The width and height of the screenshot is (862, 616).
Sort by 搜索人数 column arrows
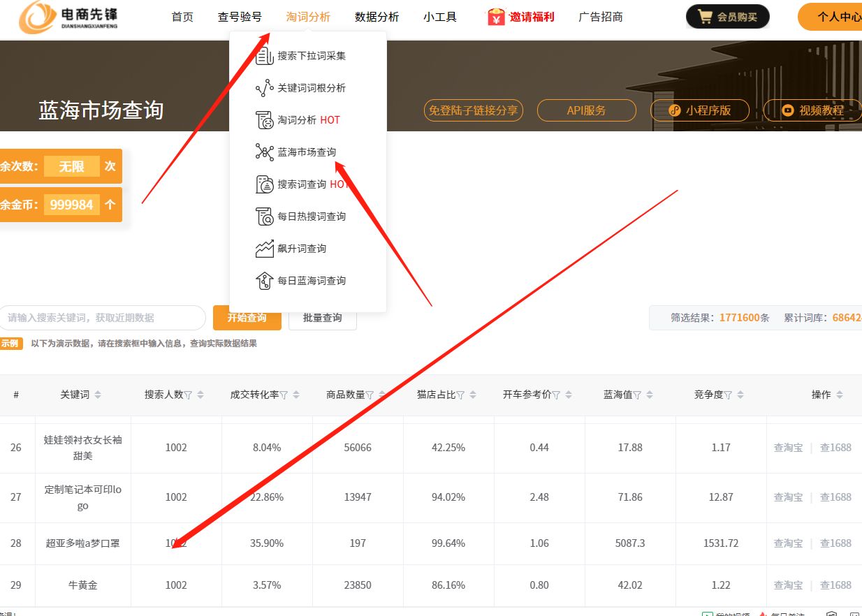pyautogui.click(x=200, y=395)
